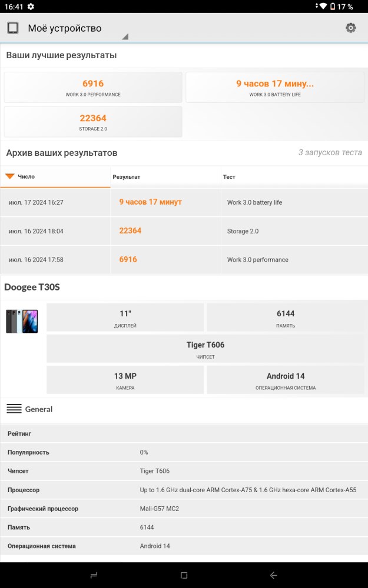This screenshot has height=588, width=368.
Task: Open the 6916 result in the archive table
Action: coord(128,259)
